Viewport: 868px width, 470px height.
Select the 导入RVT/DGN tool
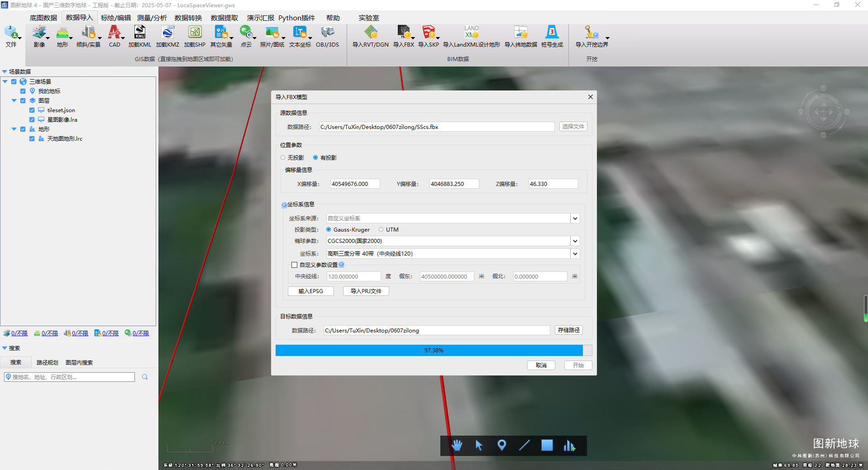pyautogui.click(x=371, y=36)
